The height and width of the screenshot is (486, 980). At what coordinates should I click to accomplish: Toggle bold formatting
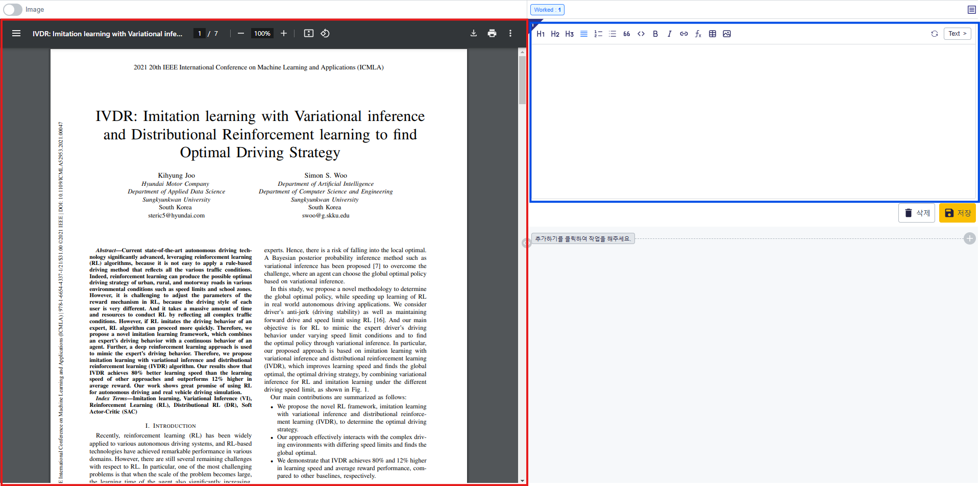pyautogui.click(x=655, y=34)
